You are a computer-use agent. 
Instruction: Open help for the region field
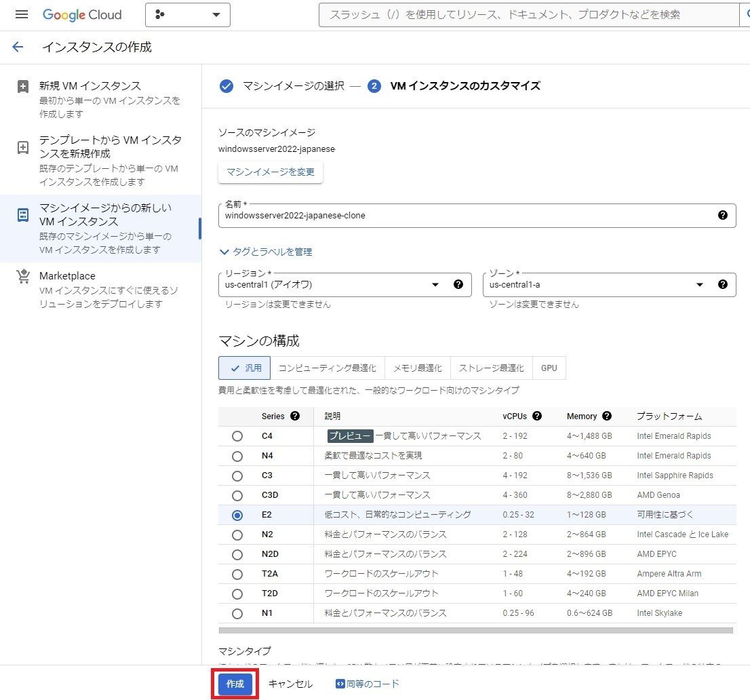458,285
